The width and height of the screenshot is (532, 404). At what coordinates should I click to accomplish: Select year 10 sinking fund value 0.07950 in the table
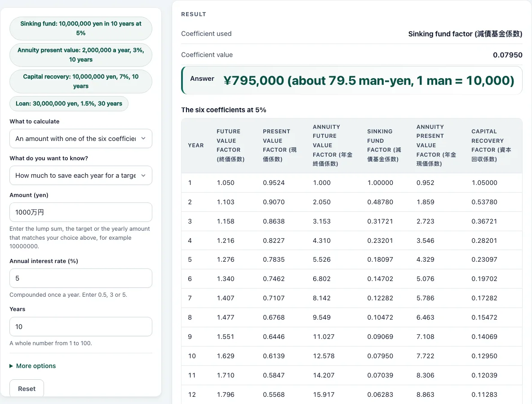click(x=380, y=356)
